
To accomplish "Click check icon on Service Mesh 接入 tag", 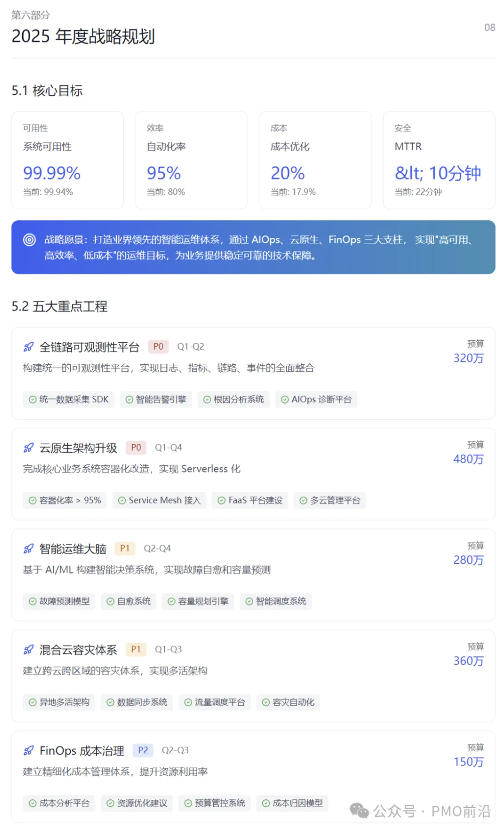I will [x=122, y=500].
